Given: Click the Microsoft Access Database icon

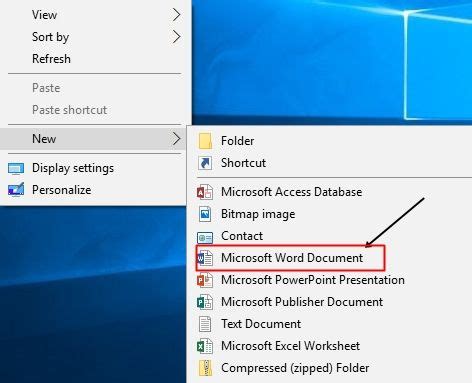Looking at the screenshot, I should 205,192.
